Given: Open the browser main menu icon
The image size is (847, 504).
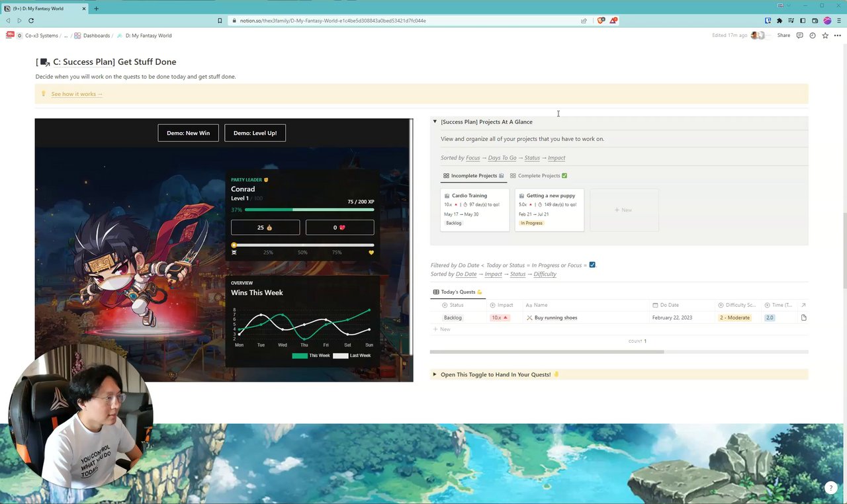Looking at the screenshot, I should click(x=839, y=21).
